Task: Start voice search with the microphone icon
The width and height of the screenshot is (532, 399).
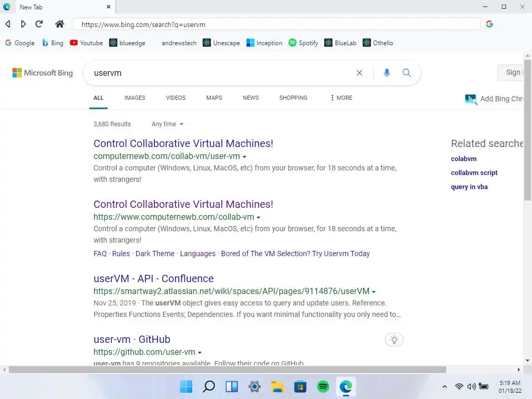Action: pos(387,73)
